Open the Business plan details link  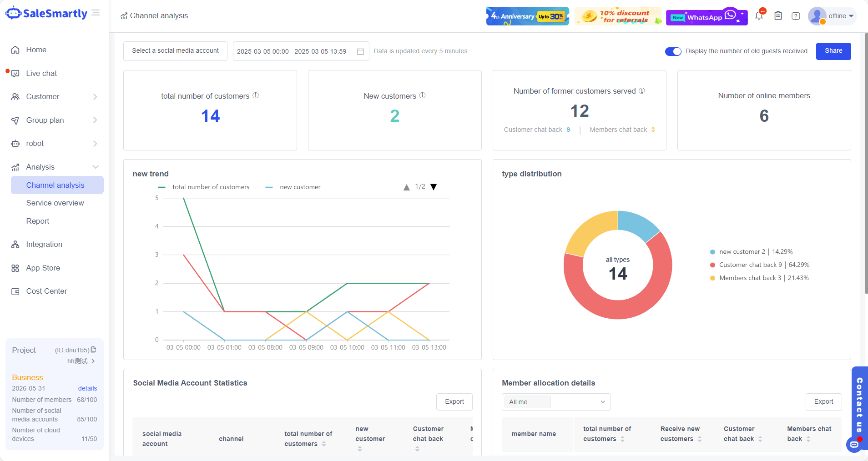click(x=87, y=388)
